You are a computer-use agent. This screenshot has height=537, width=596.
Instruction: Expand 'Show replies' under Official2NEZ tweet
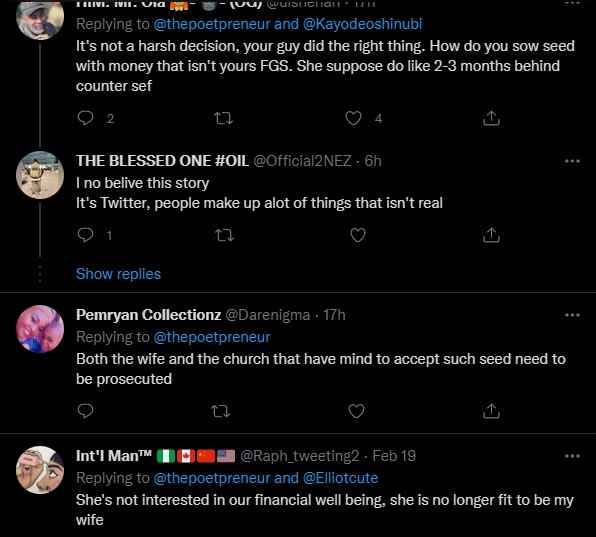coord(118,274)
